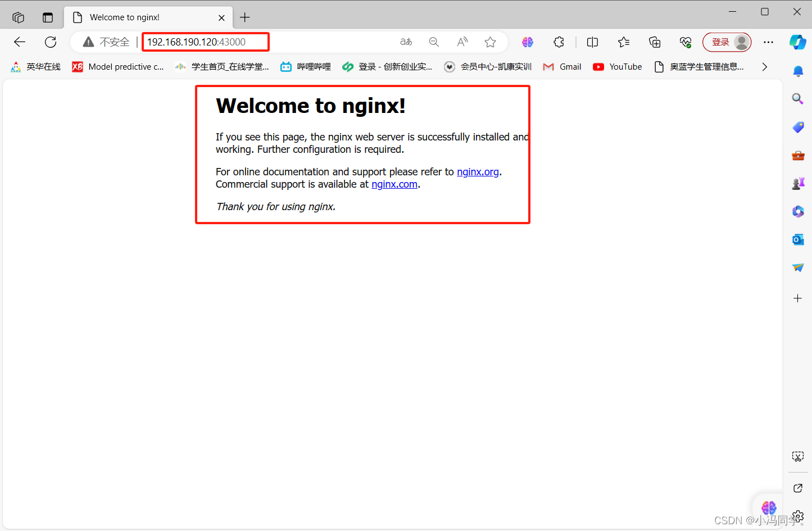The height and width of the screenshot is (531, 812).
Task: Open the tab actions menu icon
Action: click(x=48, y=17)
